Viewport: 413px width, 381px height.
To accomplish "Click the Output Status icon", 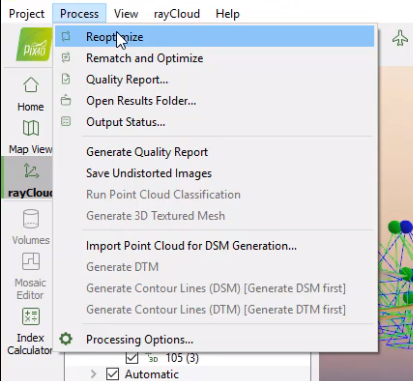I will pyautogui.click(x=66, y=121).
